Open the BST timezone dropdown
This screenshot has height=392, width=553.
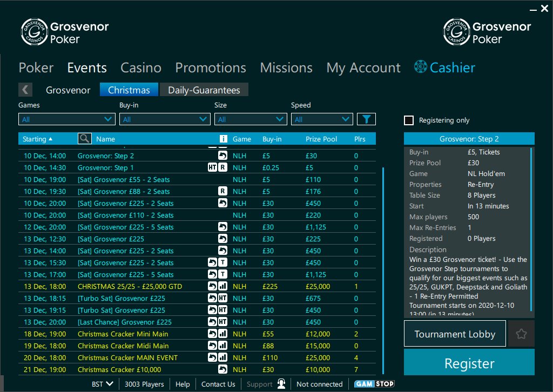(102, 384)
